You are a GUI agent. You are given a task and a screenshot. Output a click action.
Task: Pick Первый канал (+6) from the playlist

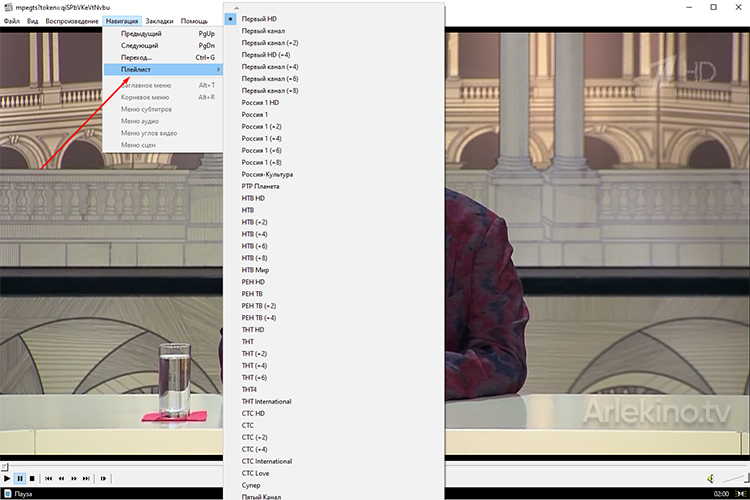coord(333,78)
